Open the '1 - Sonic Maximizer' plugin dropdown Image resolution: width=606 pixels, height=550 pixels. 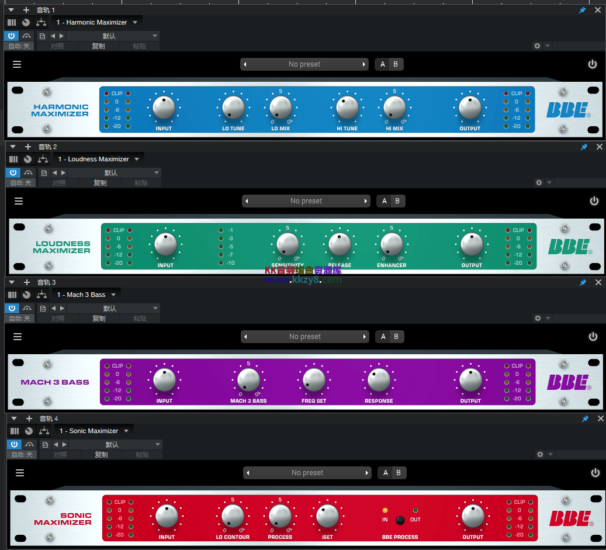coord(94,431)
